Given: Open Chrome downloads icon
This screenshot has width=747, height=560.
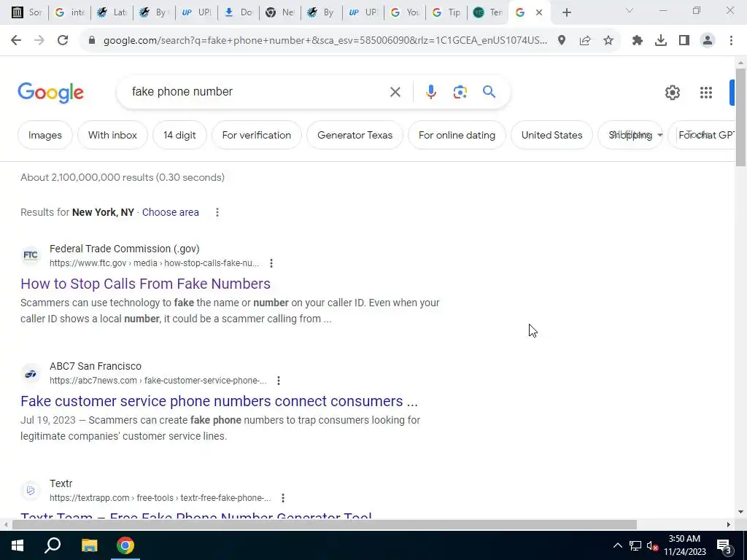Looking at the screenshot, I should click(x=661, y=41).
